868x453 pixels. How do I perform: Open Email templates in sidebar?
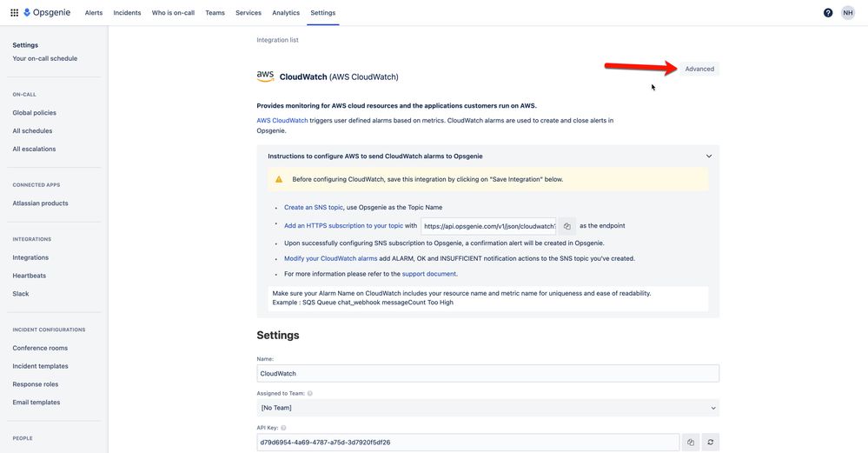pos(36,402)
